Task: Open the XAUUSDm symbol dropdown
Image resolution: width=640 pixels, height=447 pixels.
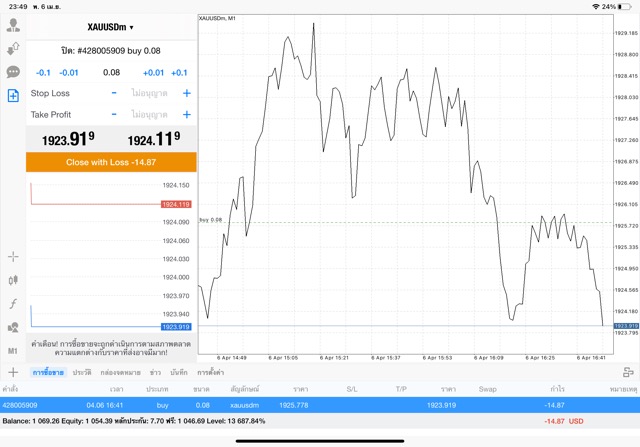Action: pyautogui.click(x=111, y=27)
